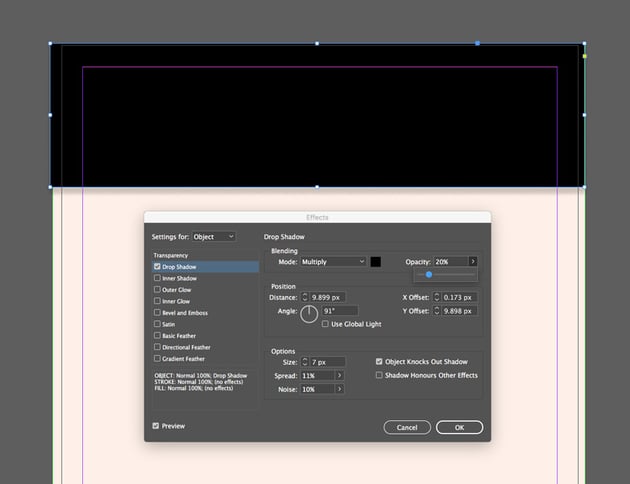This screenshot has height=484, width=630.
Task: Click the black shadow colour swatch
Action: coord(375,262)
